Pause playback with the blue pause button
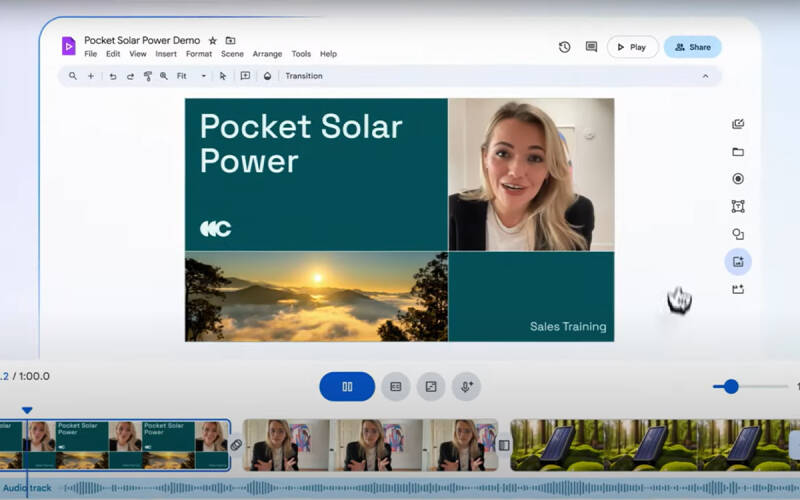800x500 pixels. (347, 387)
